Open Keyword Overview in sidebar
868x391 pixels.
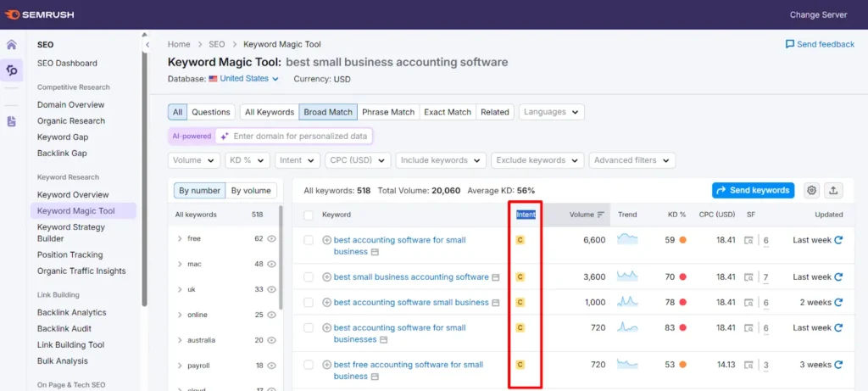pos(73,195)
